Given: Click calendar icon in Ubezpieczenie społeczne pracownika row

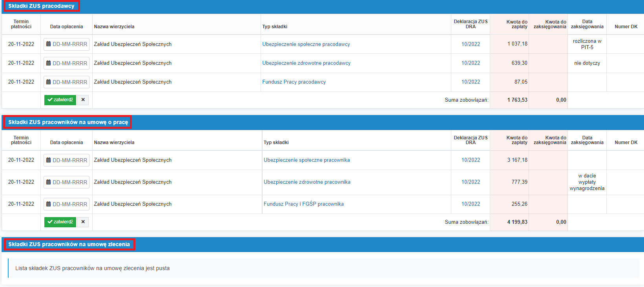Looking at the screenshot, I should (x=49, y=160).
